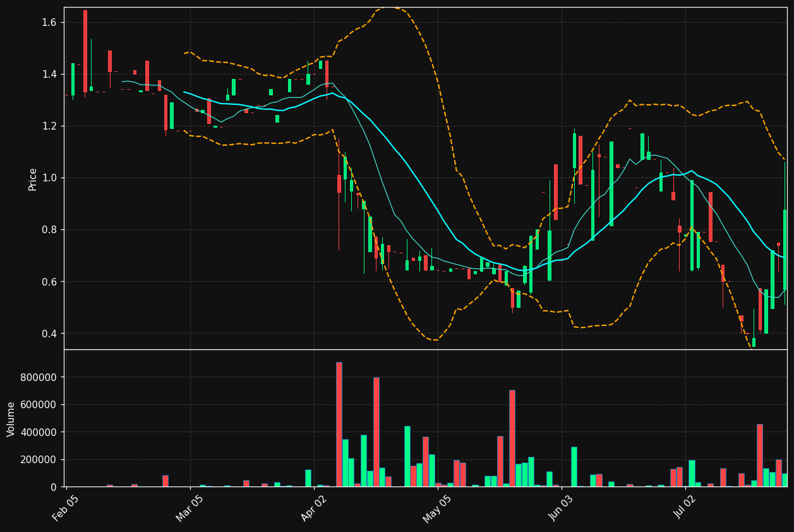Select the Volume axis title
The image size is (794, 532).
(x=11, y=419)
